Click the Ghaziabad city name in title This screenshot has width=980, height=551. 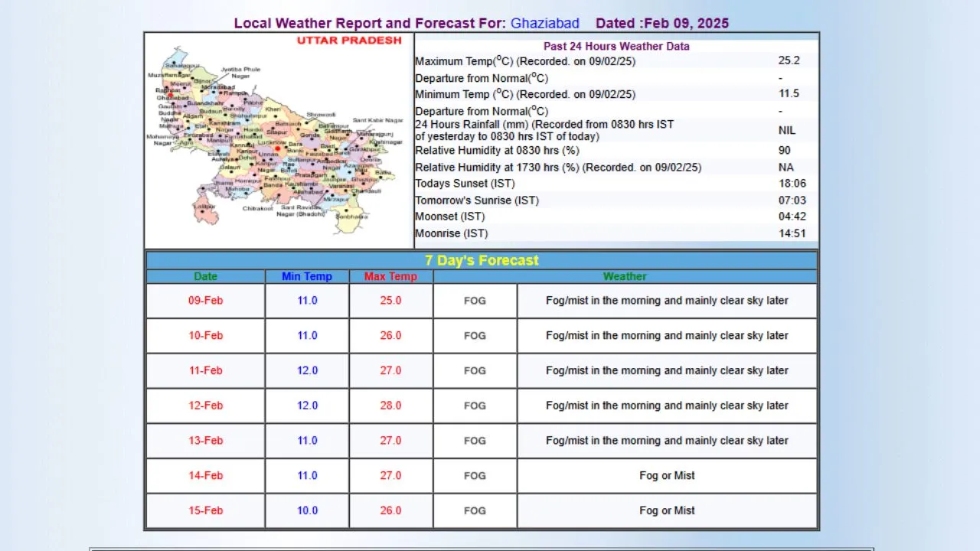click(x=545, y=23)
